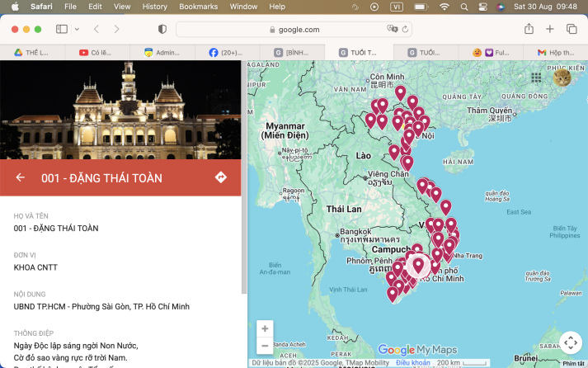Open Spotlight search
The image size is (588, 368).
tap(464, 7)
